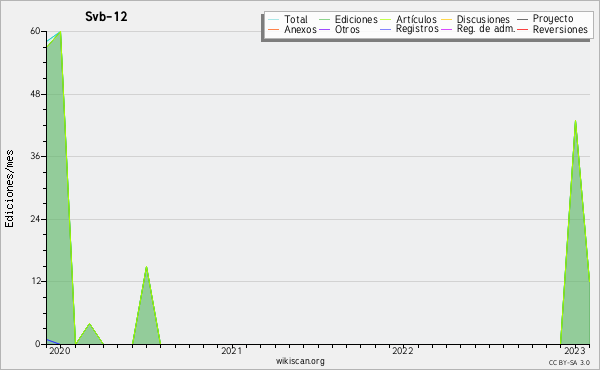Screen dimensions: 600x370
Task: Click the Reversiones red line swatch
Action: coord(522,29)
